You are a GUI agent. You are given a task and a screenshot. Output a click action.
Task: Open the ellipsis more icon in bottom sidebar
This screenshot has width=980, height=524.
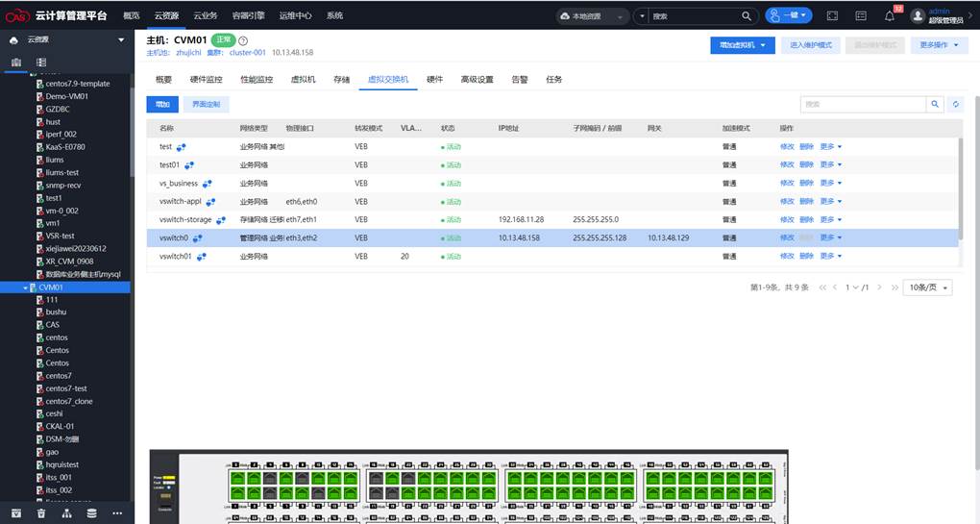tap(117, 513)
